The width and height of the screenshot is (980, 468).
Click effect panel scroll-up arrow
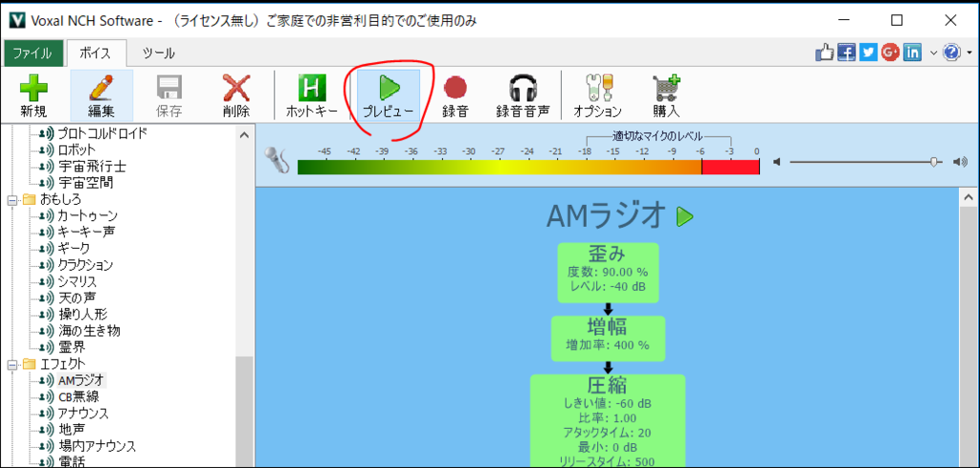tap(969, 197)
